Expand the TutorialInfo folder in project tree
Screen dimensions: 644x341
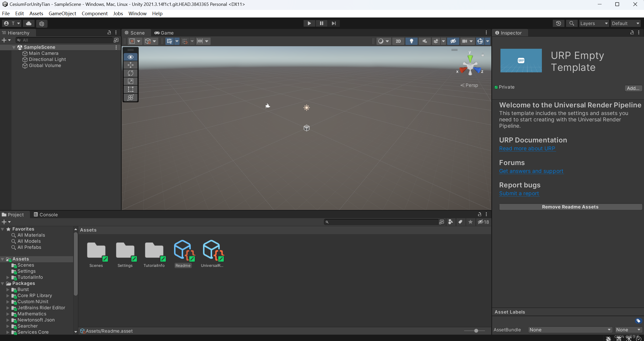click(8, 277)
